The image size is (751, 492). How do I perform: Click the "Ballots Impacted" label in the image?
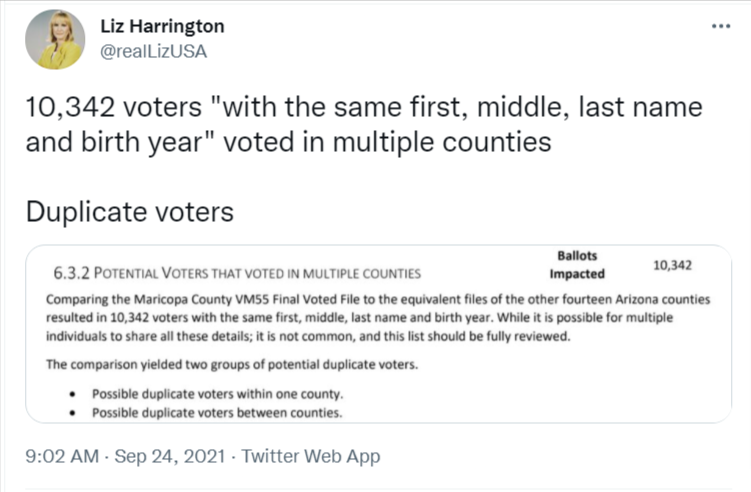pyautogui.click(x=577, y=264)
